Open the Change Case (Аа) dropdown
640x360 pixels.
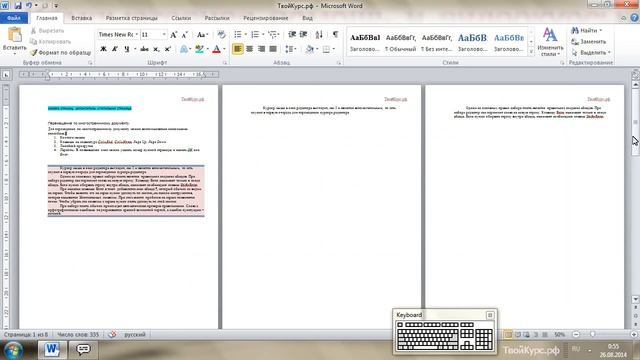pyautogui.click(x=202, y=35)
